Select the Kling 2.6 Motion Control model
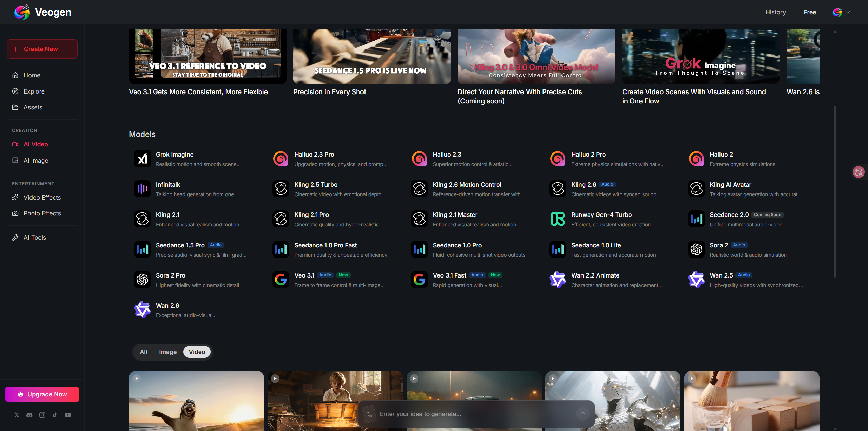The height and width of the screenshot is (431, 868). [467, 184]
